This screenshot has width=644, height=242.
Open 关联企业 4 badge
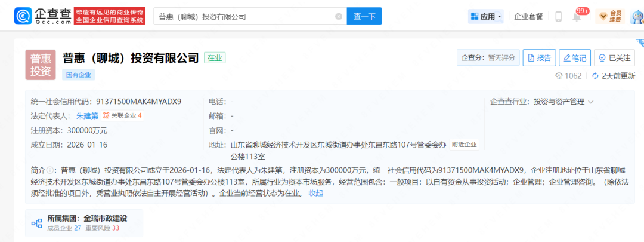[122, 116]
